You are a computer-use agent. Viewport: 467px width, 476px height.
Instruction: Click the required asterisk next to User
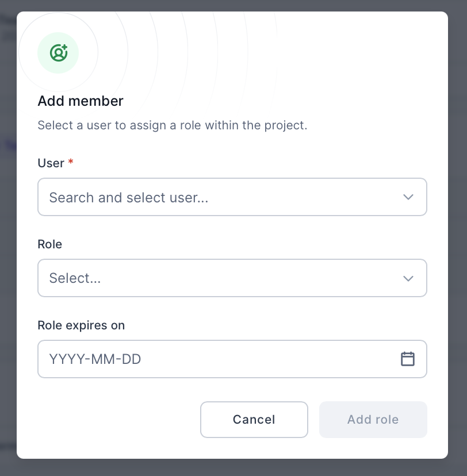tap(70, 162)
